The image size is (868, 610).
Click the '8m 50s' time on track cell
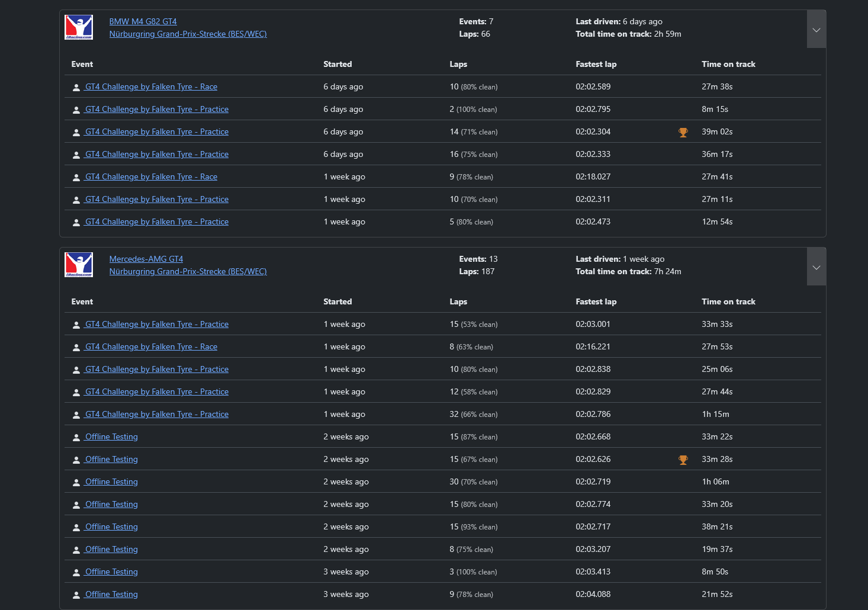[715, 572]
